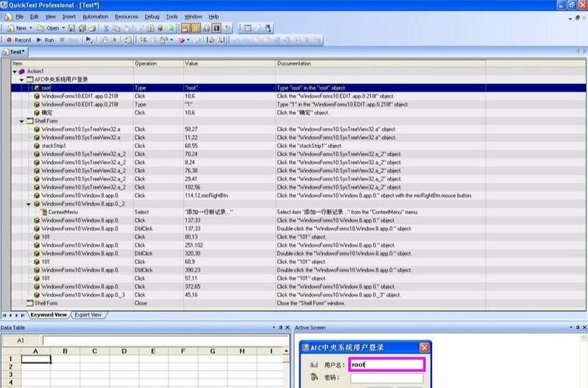Click the value cell 114,12,micRightBtn
This screenshot has width=588, height=388.
pyautogui.click(x=230, y=196)
